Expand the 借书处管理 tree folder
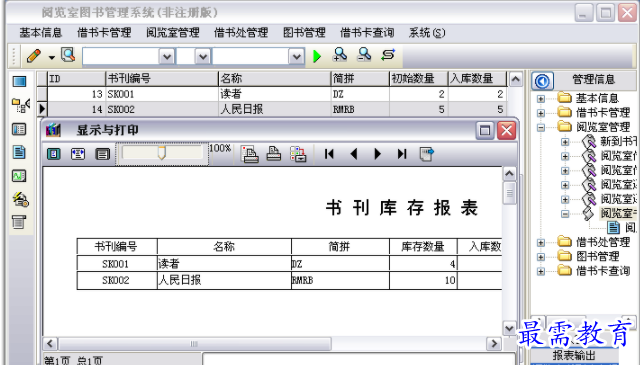 coord(541,243)
